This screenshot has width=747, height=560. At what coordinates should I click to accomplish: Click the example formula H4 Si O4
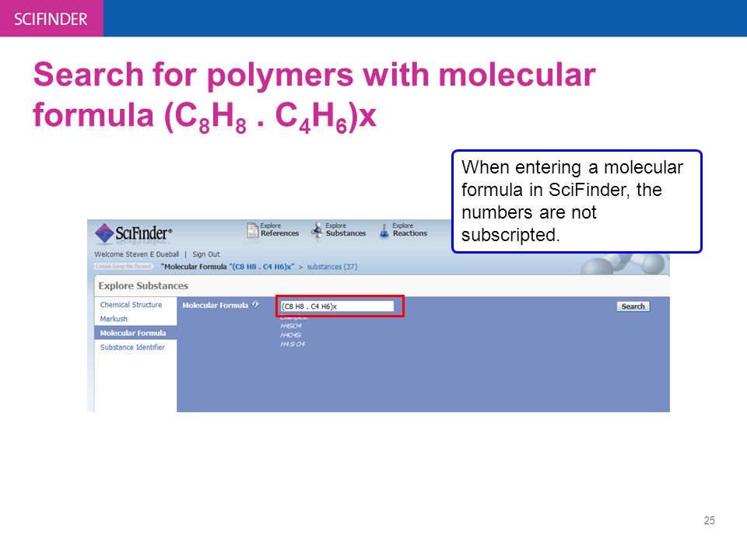click(x=293, y=345)
